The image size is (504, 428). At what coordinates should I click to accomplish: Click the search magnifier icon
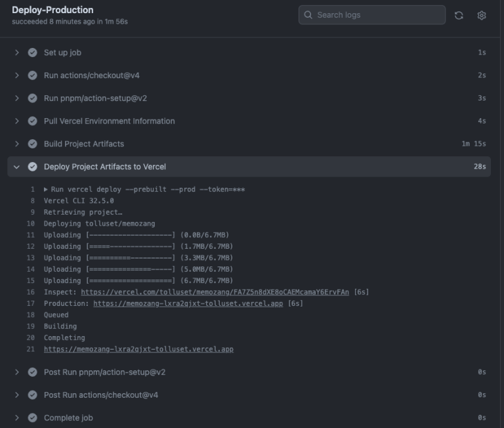pyautogui.click(x=308, y=15)
